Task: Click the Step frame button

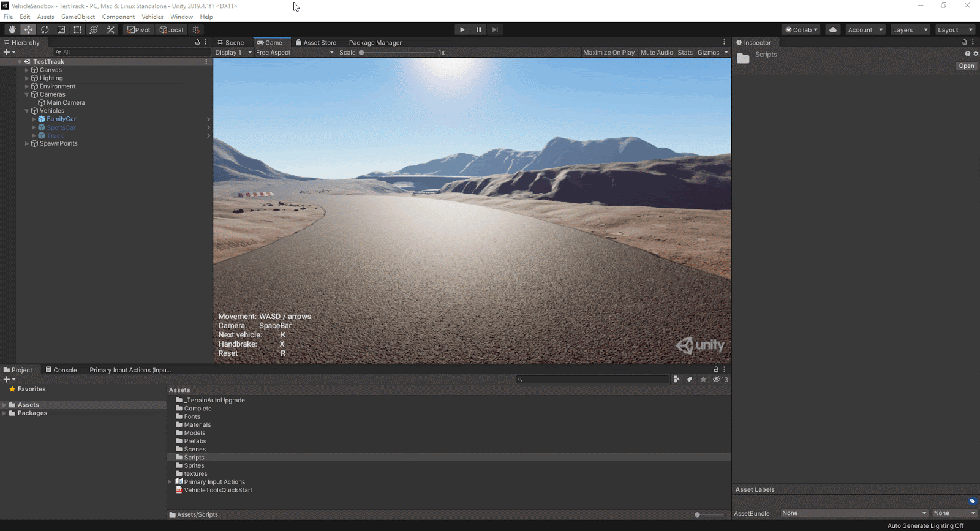Action: [495, 29]
